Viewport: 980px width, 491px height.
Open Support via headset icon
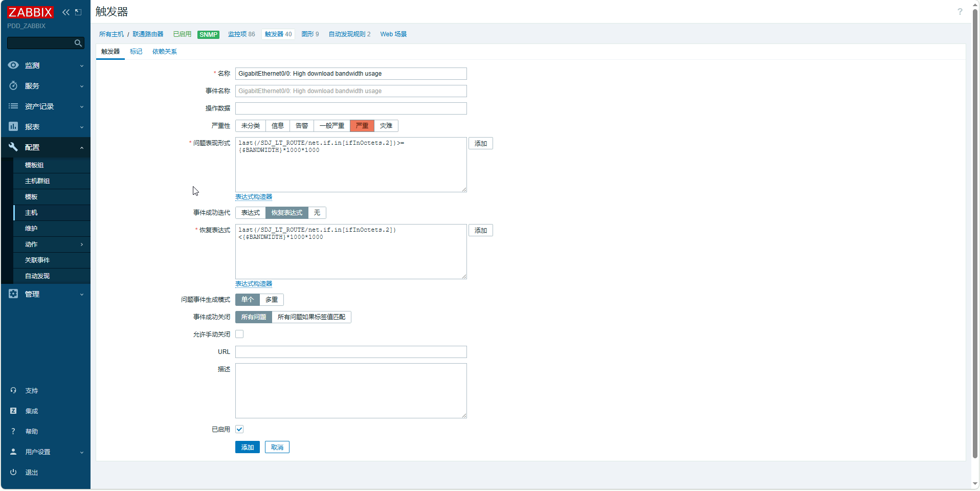[x=13, y=390]
